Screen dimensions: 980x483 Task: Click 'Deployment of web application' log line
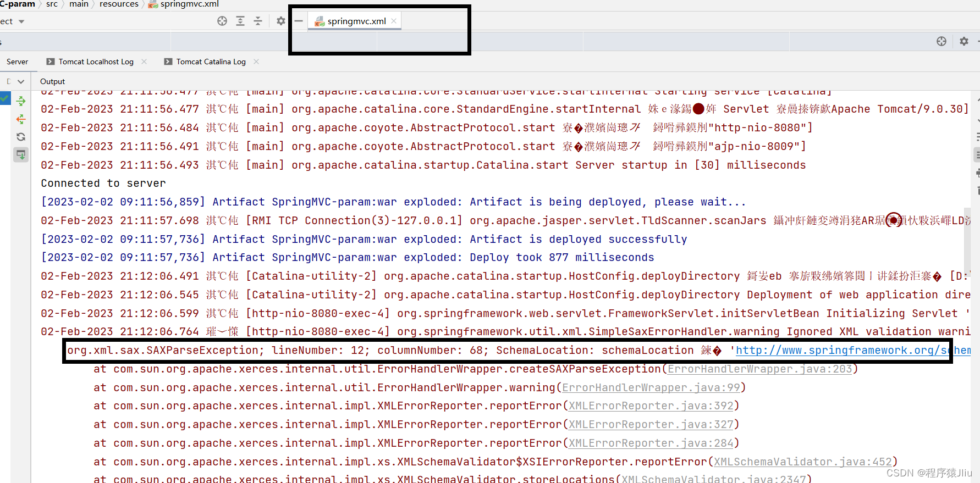pos(505,295)
